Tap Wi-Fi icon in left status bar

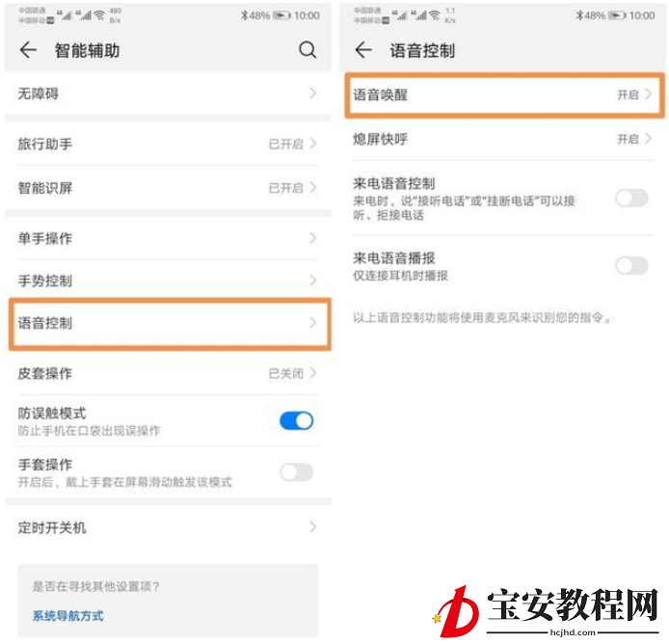(x=99, y=15)
